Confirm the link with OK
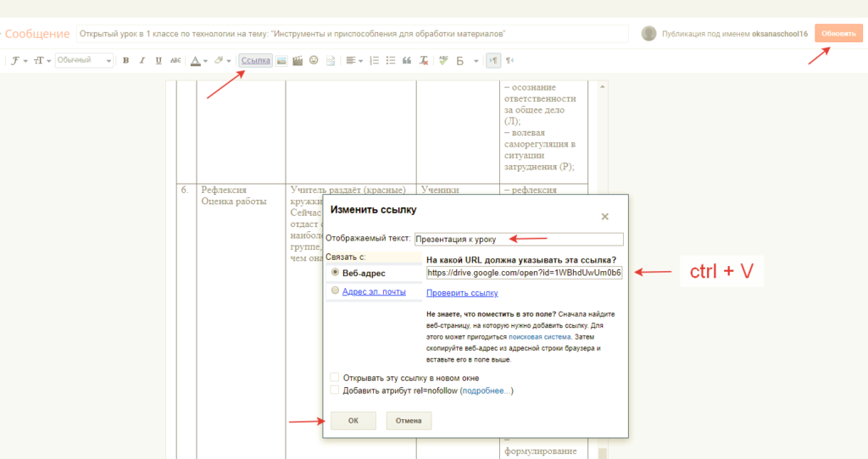Viewport: 868px width, 459px height. (x=353, y=421)
